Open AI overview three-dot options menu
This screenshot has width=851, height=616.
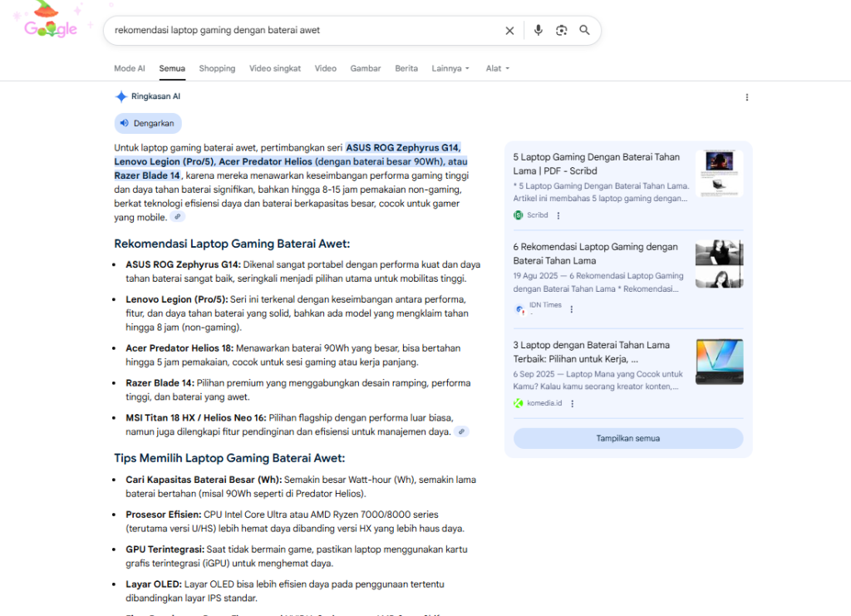tap(746, 97)
